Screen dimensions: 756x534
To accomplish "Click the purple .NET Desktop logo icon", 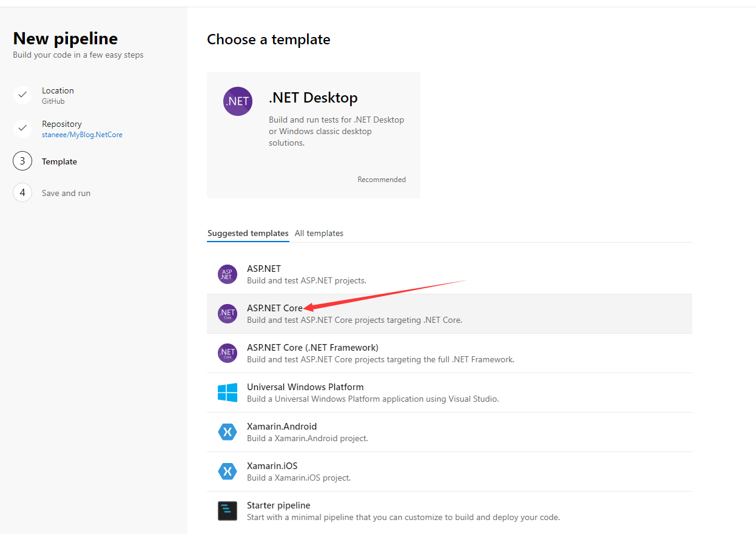I will tap(238, 101).
